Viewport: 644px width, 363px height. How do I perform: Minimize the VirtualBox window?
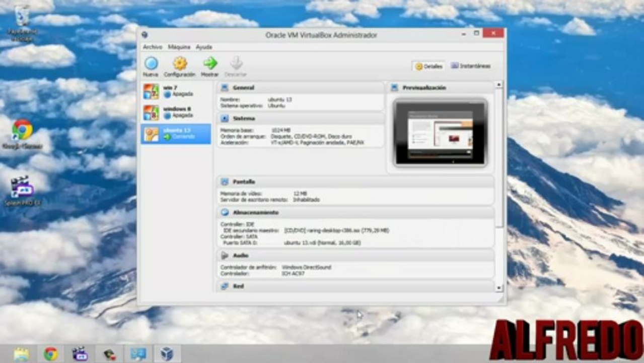pos(463,33)
